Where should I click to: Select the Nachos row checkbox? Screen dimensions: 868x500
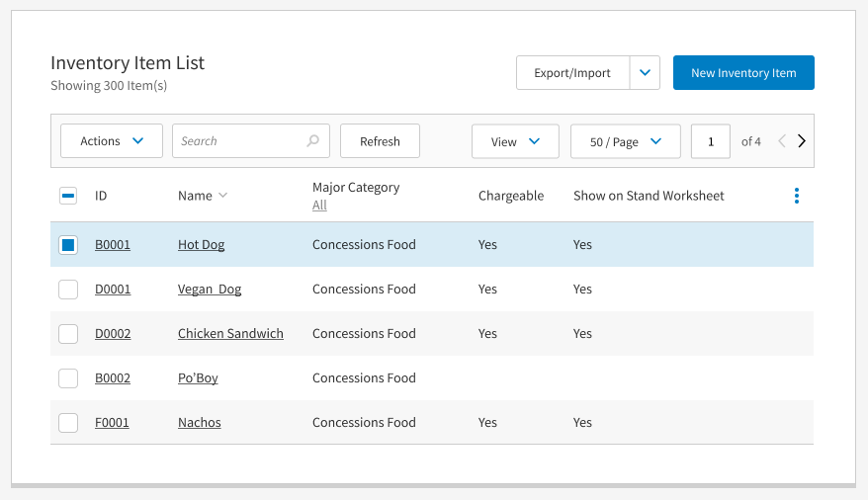(x=68, y=423)
